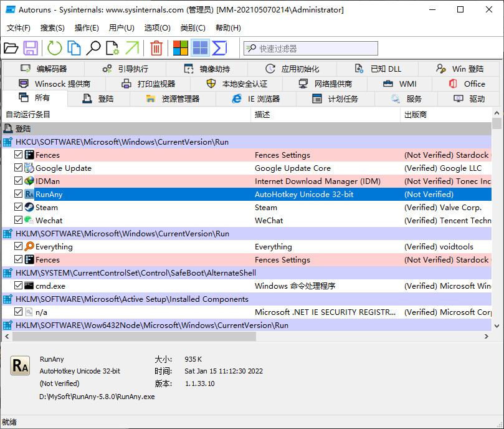Open the 文件(F) menu

18,28
